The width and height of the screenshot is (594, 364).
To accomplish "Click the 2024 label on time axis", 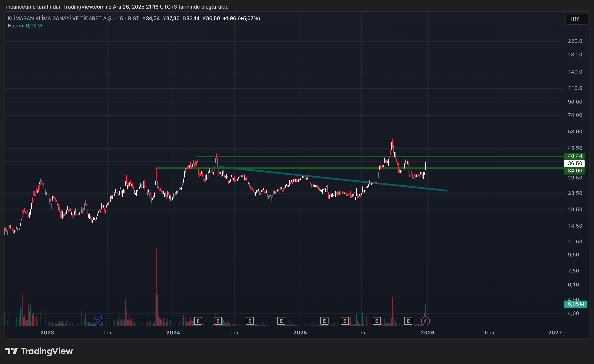I will [x=173, y=333].
